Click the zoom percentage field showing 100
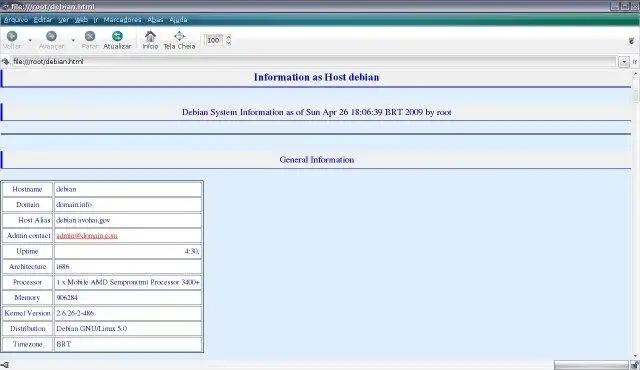The image size is (640, 370). point(214,40)
